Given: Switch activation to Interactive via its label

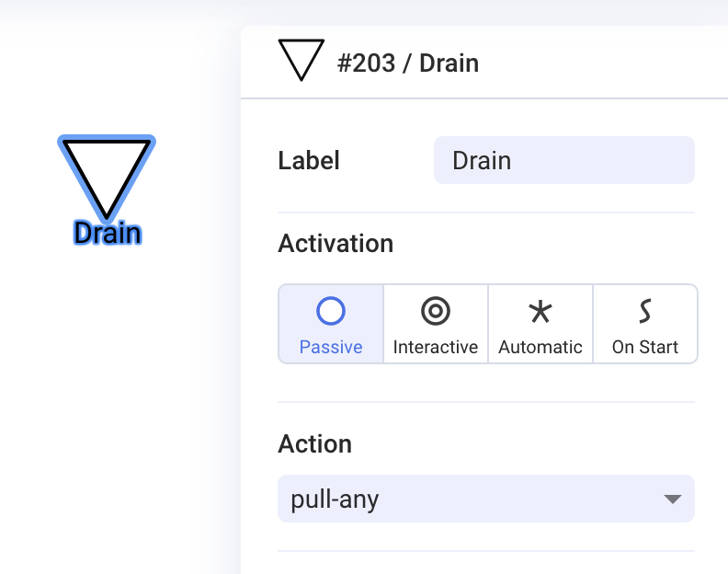Looking at the screenshot, I should click(x=436, y=347).
